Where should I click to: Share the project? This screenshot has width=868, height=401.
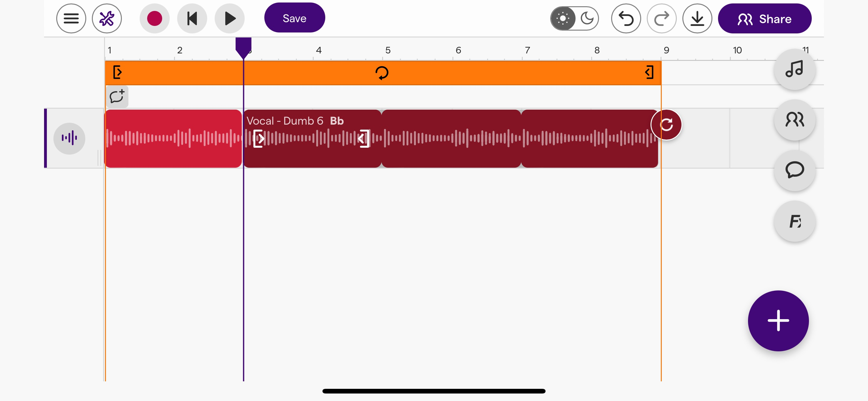pyautogui.click(x=765, y=18)
